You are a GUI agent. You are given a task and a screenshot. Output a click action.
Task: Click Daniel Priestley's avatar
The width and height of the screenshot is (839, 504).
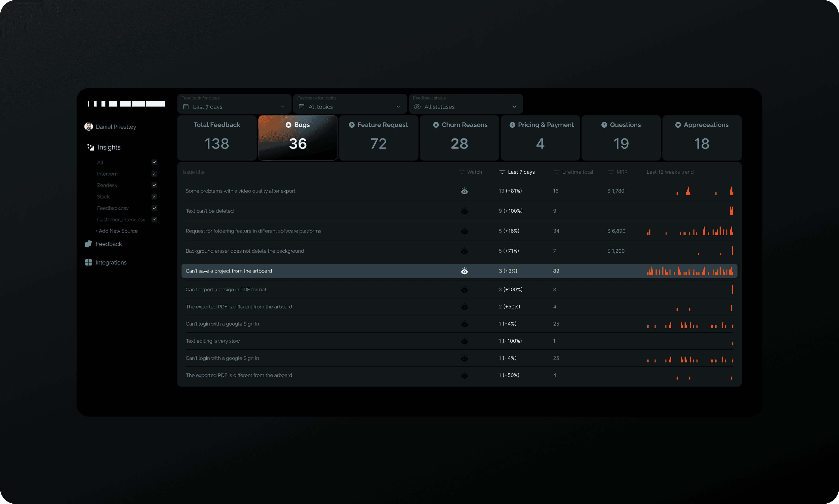[89, 127]
